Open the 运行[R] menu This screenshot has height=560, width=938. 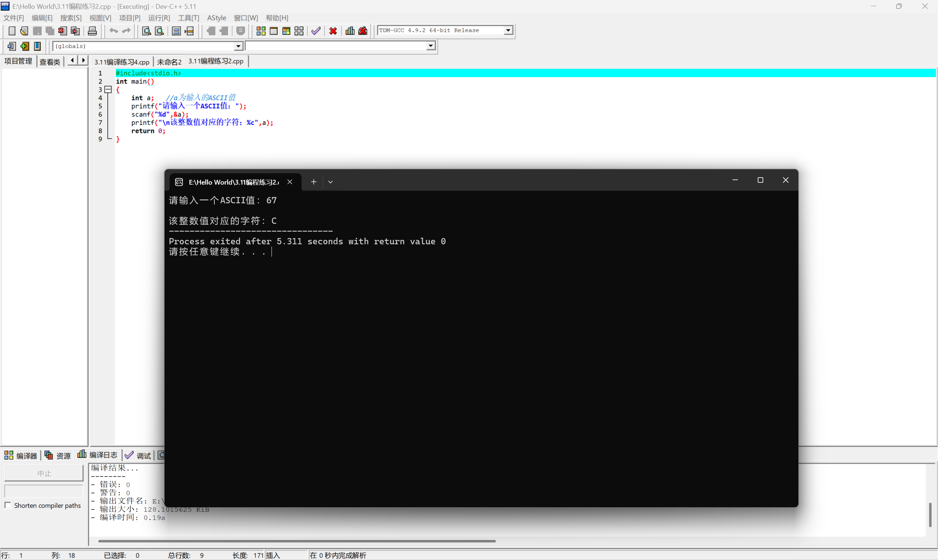pos(159,18)
